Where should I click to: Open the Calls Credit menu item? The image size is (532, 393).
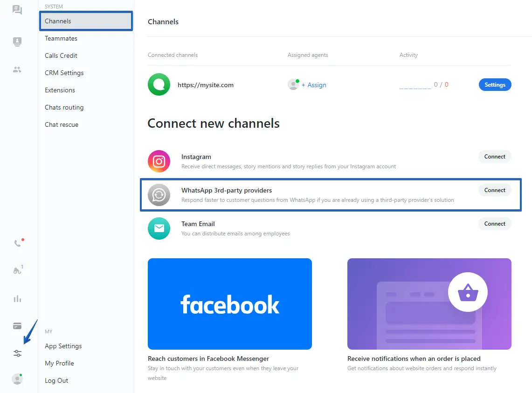point(61,55)
